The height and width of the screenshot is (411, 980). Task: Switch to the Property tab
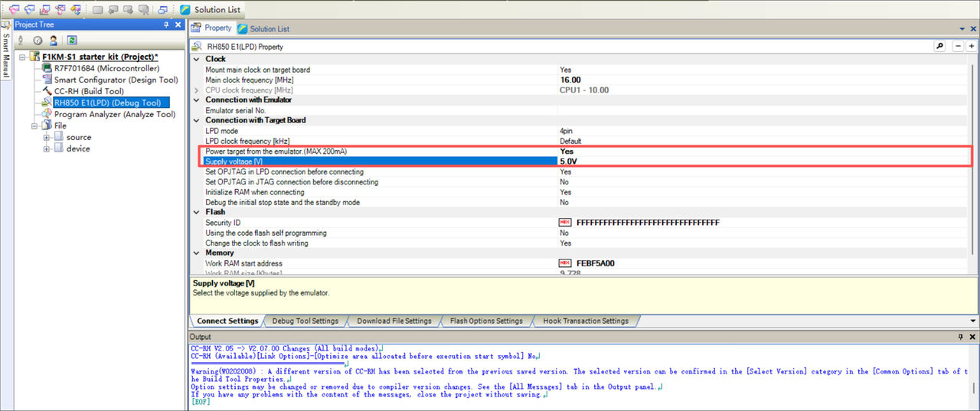click(211, 28)
